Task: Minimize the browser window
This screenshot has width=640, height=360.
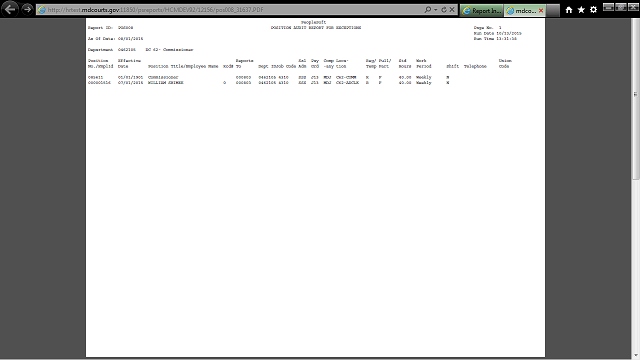Action: pyautogui.click(x=608, y=7)
